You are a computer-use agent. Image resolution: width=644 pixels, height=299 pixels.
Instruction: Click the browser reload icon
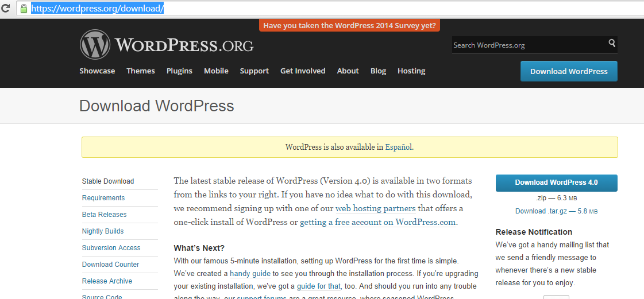click(x=5, y=8)
